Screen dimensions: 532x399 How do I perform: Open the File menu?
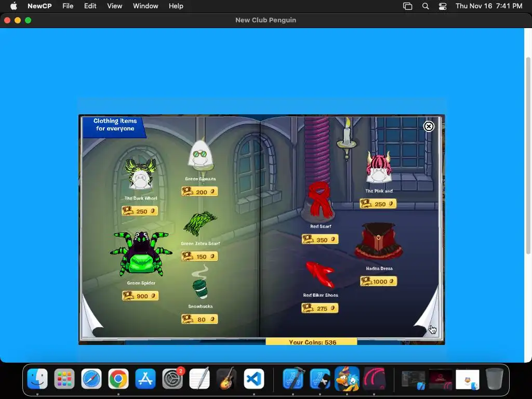pyautogui.click(x=68, y=6)
